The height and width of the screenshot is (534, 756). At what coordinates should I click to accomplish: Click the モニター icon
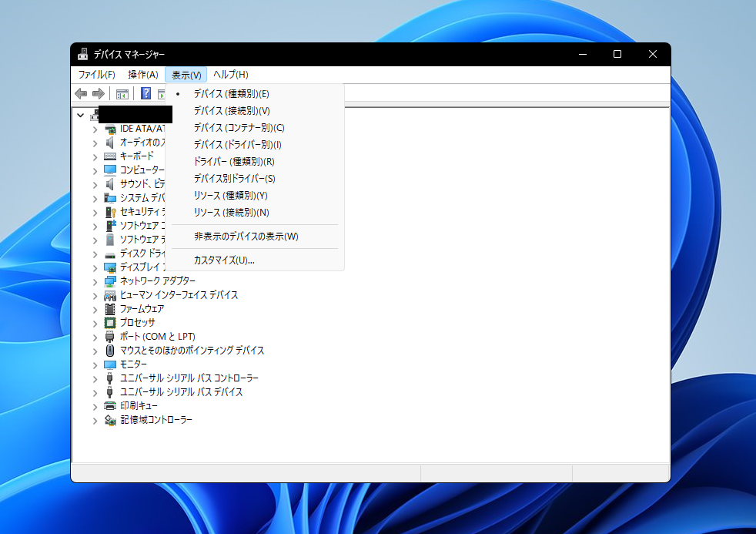pos(110,364)
